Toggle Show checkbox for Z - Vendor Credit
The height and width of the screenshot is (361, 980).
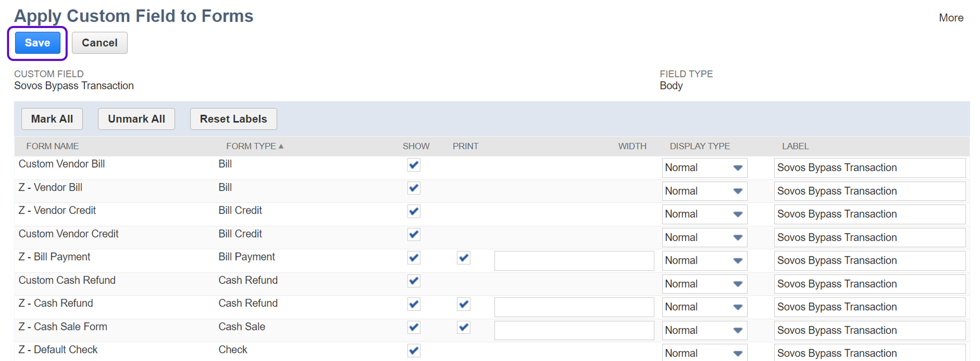[413, 212]
